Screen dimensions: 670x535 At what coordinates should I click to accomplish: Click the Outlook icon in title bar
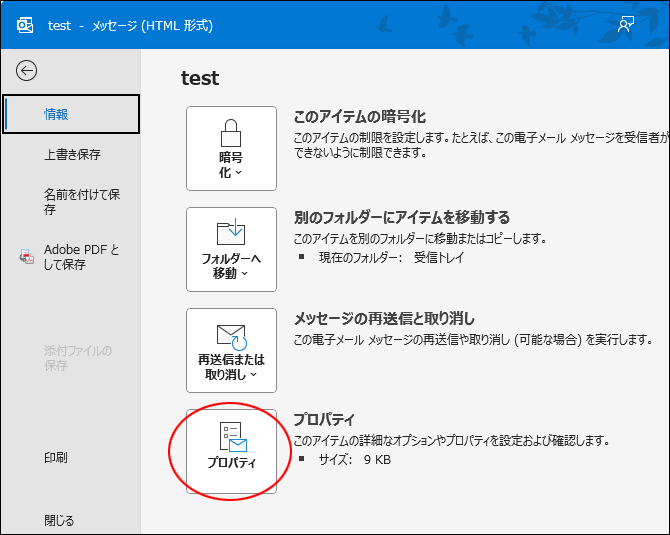(x=25, y=25)
